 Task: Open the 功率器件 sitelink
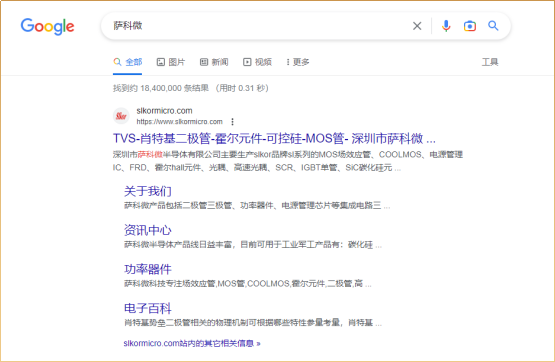click(148, 269)
